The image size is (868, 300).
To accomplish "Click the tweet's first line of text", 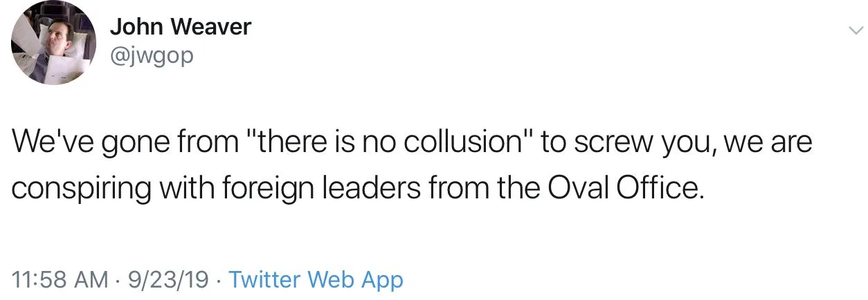I will [x=412, y=143].
